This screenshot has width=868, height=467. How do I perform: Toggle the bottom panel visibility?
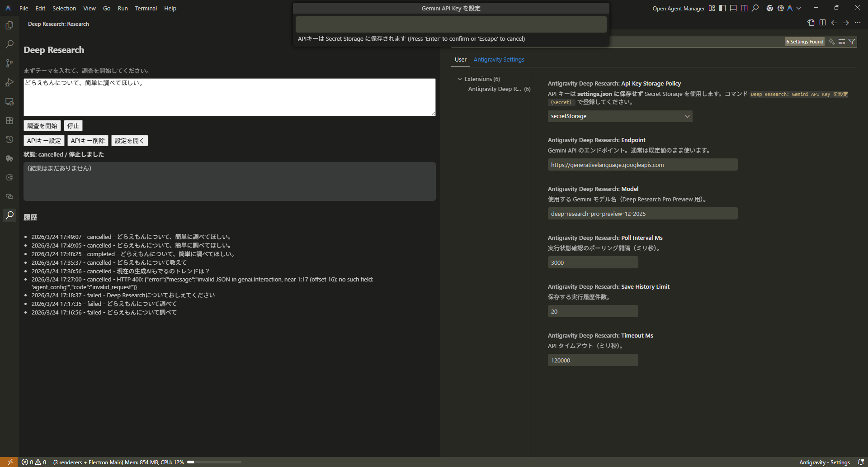coord(733,8)
